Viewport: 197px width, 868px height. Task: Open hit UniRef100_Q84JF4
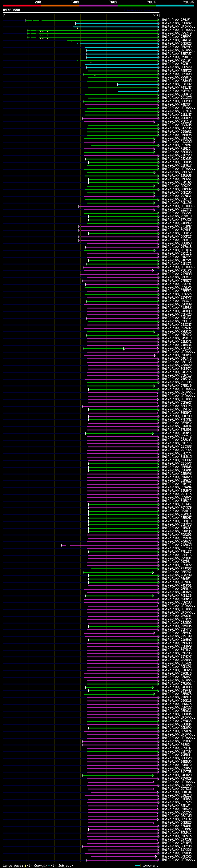177,20
